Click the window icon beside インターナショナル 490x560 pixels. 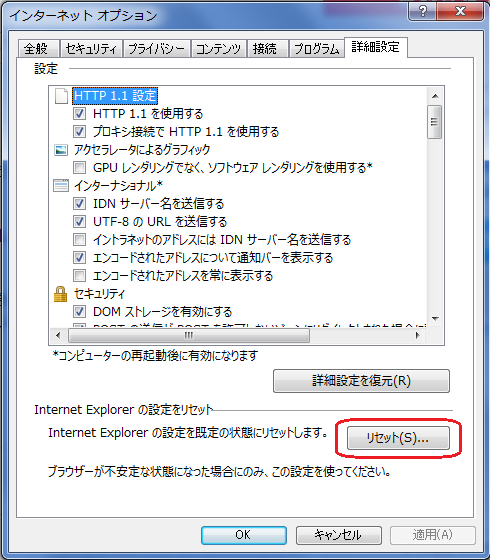(61, 186)
